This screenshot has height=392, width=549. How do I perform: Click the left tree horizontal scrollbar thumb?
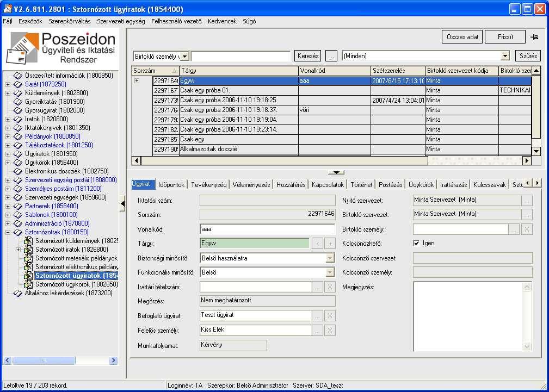click(x=44, y=360)
